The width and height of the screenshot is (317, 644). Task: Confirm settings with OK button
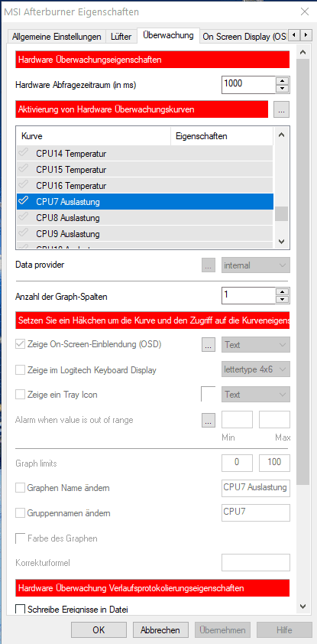point(99,630)
